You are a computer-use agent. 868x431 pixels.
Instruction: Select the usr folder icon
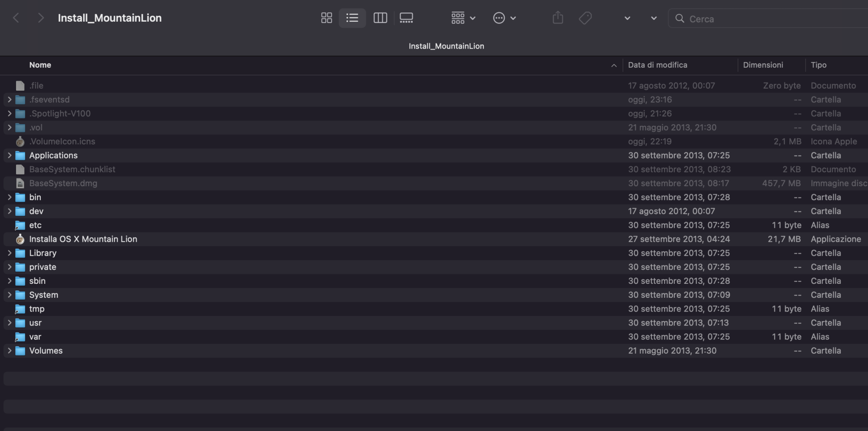click(20, 323)
